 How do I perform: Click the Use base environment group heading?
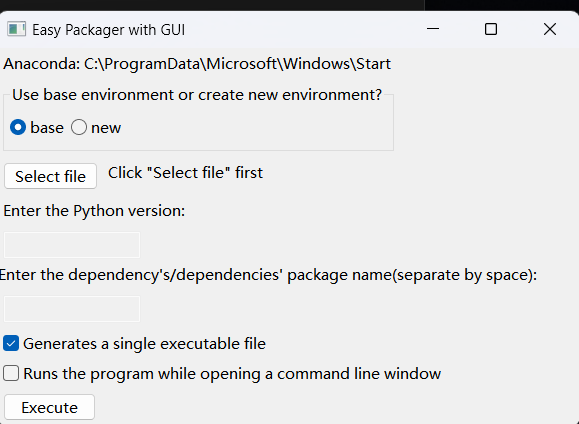click(197, 95)
